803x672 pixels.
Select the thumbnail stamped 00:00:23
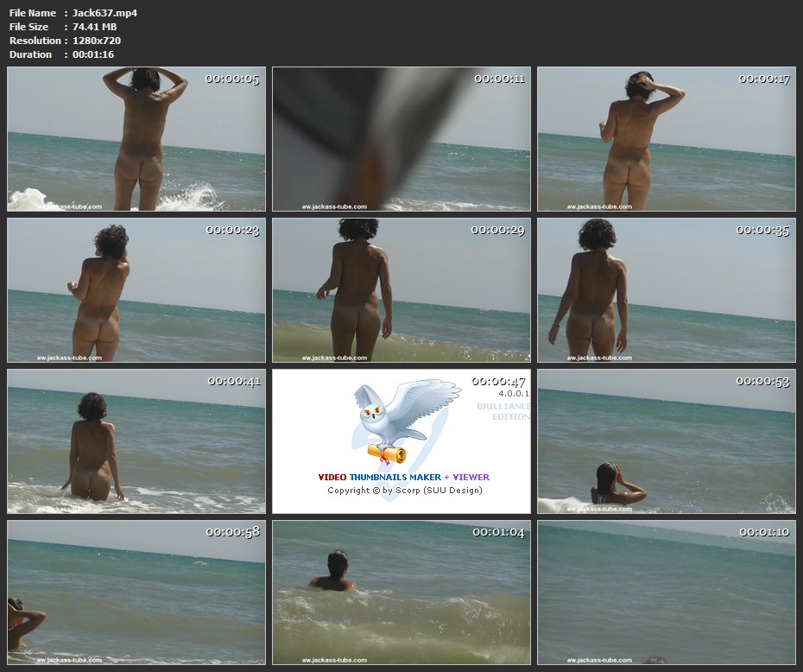pyautogui.click(x=136, y=290)
